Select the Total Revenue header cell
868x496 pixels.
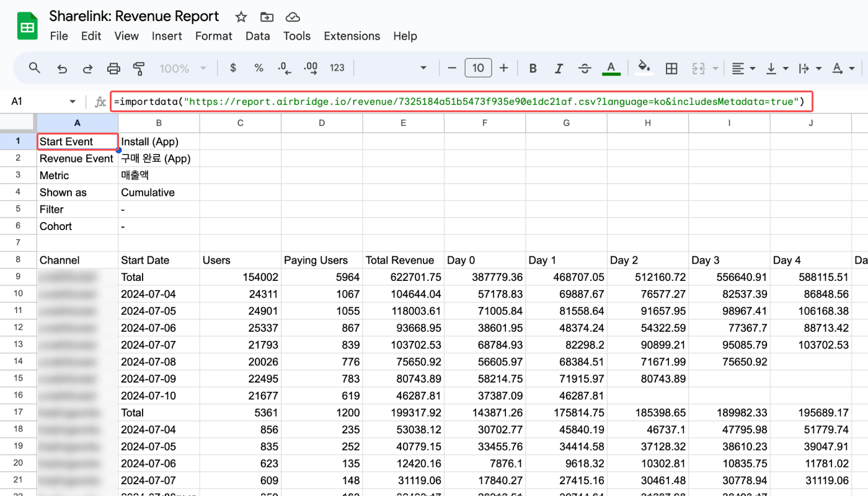tap(404, 260)
